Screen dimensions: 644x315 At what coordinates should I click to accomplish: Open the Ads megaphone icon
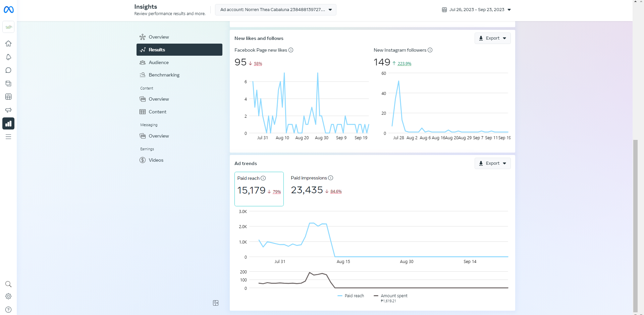8,110
